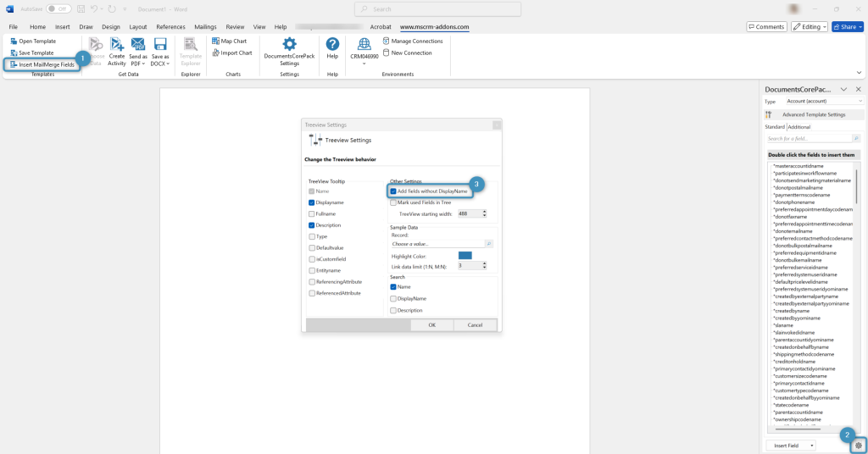This screenshot has width=868, height=454.
Task: Click the Record lookup magnifier icon
Action: point(488,243)
